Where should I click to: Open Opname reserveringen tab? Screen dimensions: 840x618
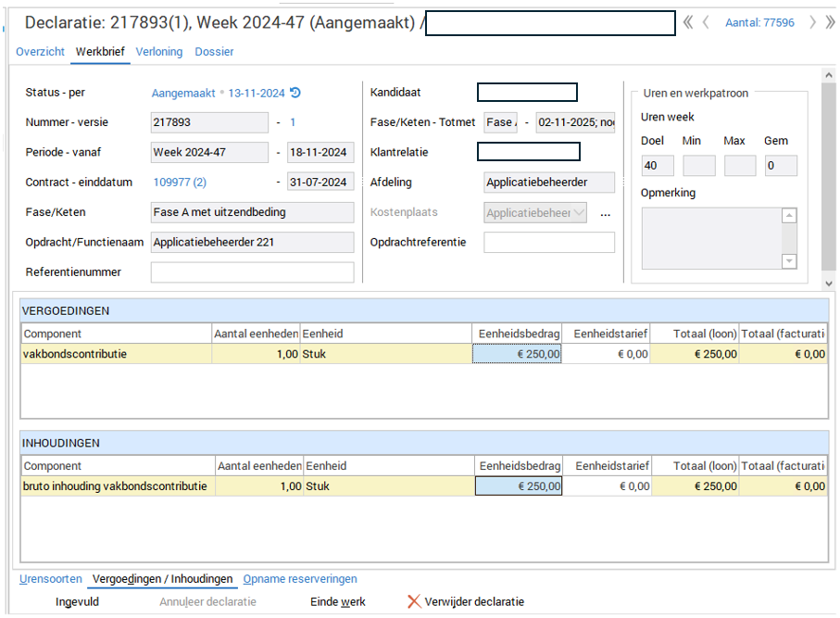pyautogui.click(x=300, y=579)
